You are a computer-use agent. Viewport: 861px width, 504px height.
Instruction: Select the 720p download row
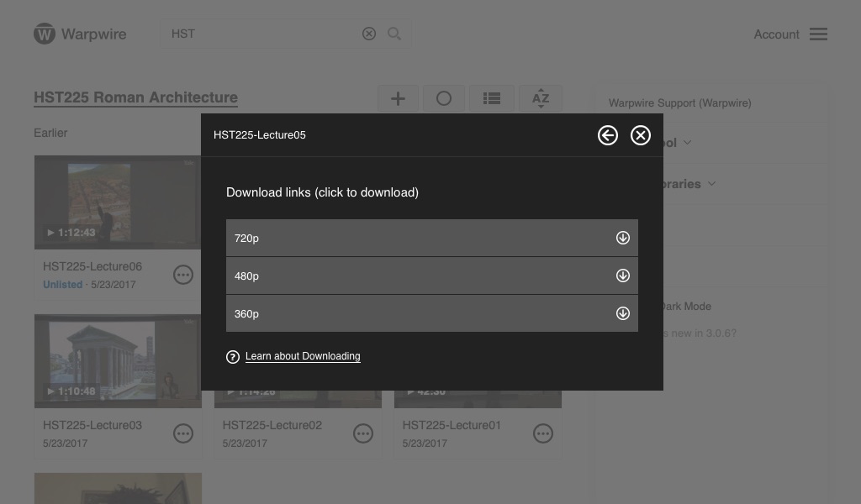(x=431, y=238)
